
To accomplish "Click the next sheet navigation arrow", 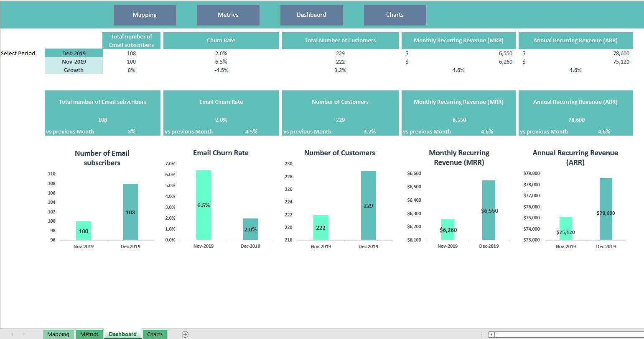I will coord(24,334).
